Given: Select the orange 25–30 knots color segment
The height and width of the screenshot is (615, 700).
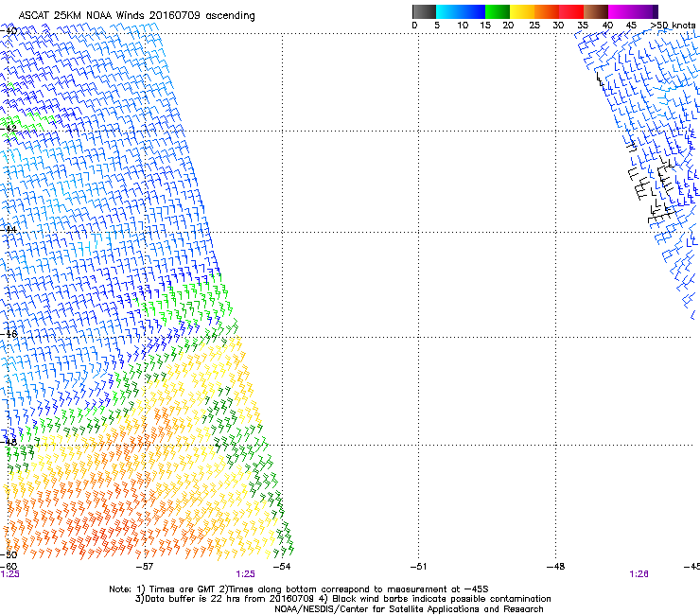Looking at the screenshot, I should coord(547,11).
